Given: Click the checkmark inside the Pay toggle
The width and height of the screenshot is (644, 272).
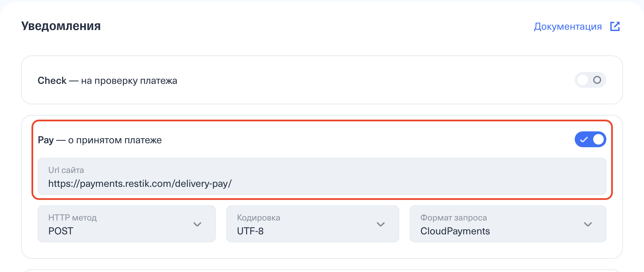Looking at the screenshot, I should [x=584, y=140].
